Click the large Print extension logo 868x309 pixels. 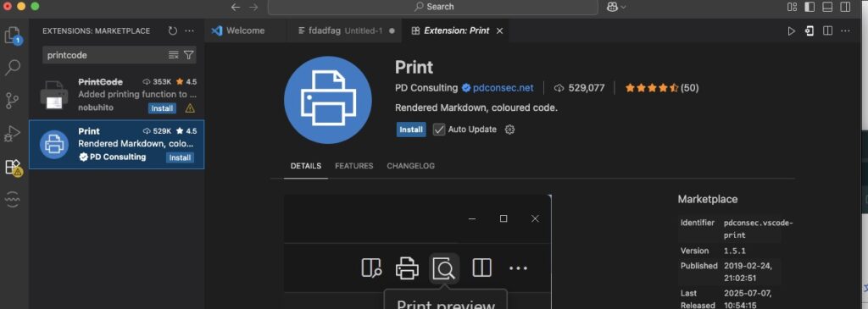(x=328, y=100)
